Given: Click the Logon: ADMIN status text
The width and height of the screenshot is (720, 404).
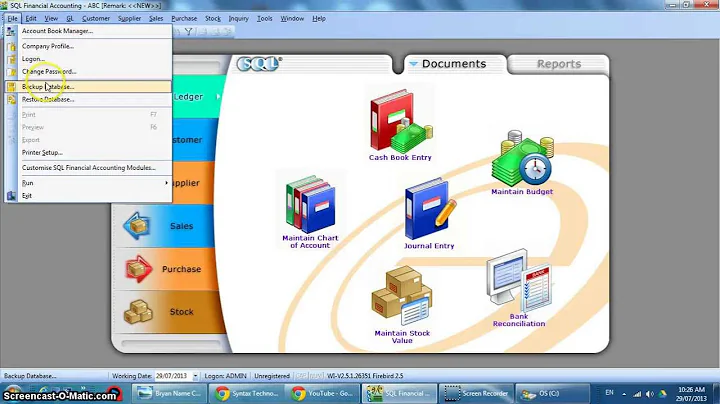Looking at the screenshot, I should (225, 376).
